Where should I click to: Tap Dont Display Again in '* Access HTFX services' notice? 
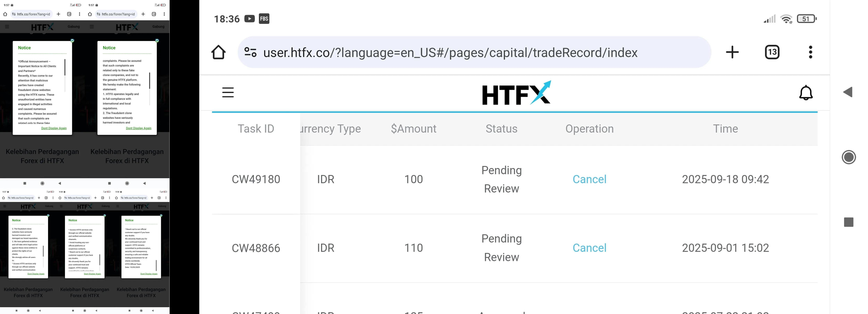[x=92, y=274]
